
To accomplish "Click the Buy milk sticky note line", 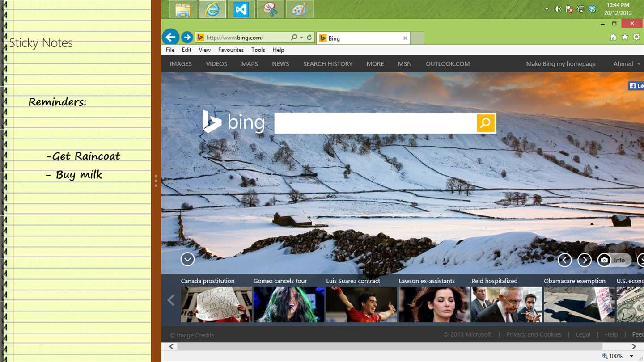I will tap(74, 175).
